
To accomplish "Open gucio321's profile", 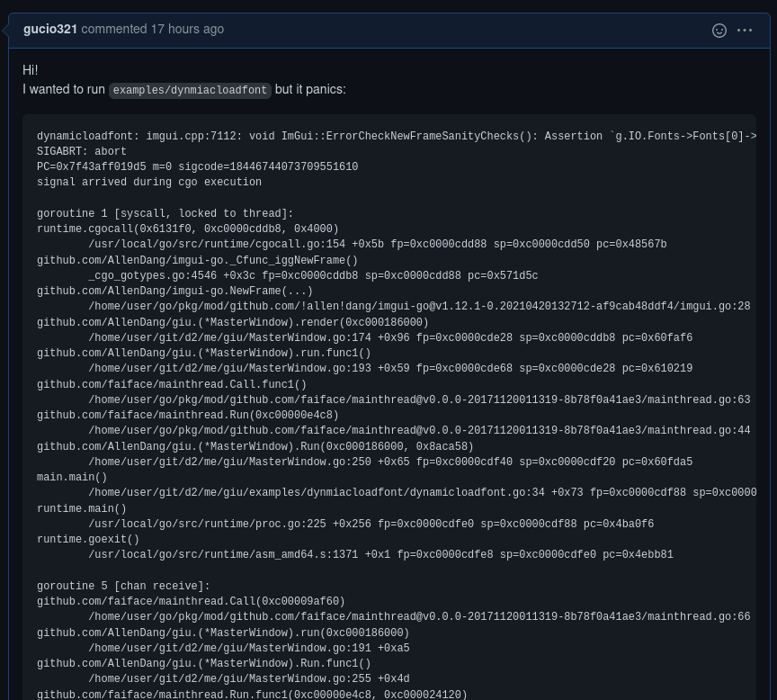I will tap(50, 29).
